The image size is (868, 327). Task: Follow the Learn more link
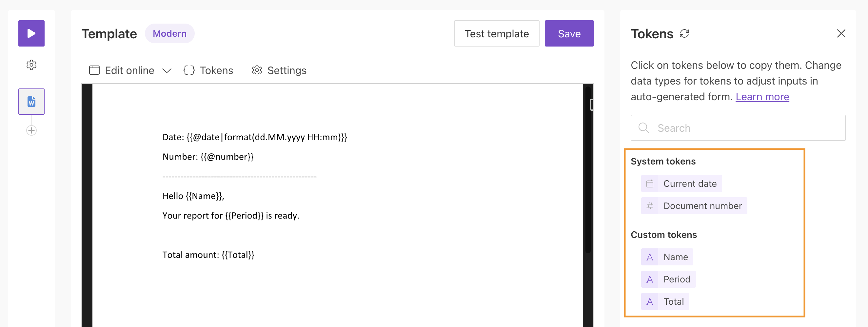coord(762,97)
